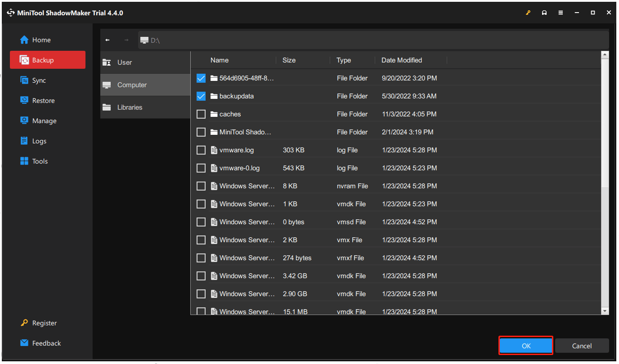The height and width of the screenshot is (364, 619).
Task: Select the Sync feature in the sidebar
Action: pos(37,80)
